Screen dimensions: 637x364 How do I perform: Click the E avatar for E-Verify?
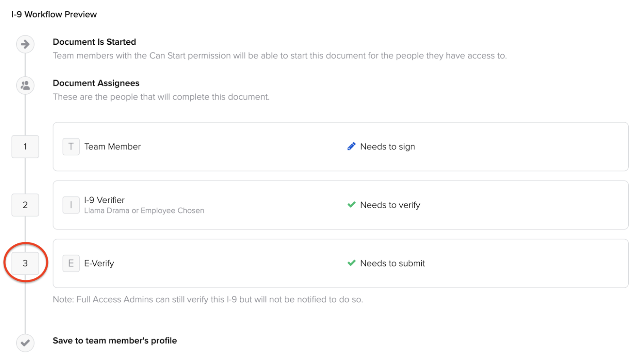tap(71, 264)
